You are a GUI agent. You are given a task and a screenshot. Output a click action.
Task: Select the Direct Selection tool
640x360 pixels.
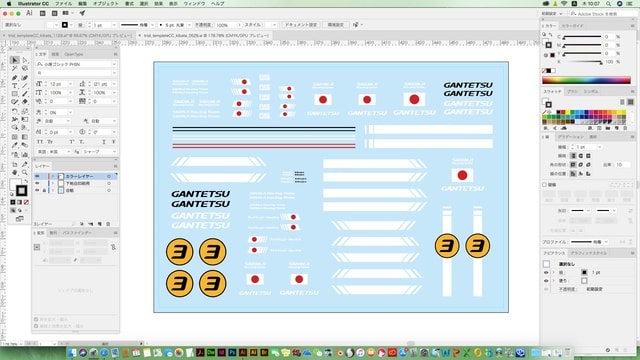coord(24,60)
